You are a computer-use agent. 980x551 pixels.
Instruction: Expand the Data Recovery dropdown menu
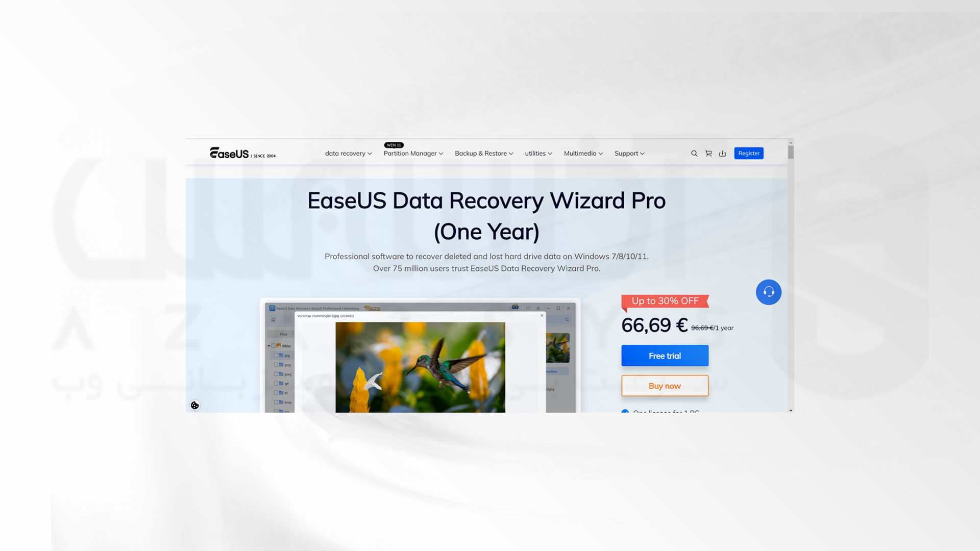[x=348, y=154]
